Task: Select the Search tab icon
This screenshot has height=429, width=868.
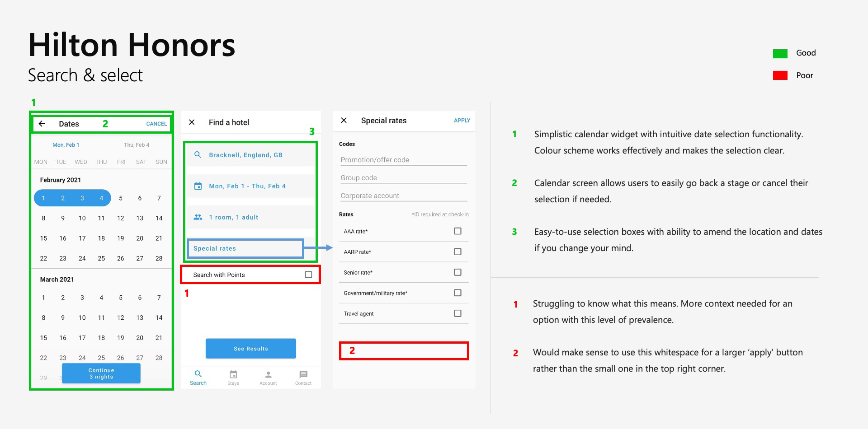Action: [198, 374]
